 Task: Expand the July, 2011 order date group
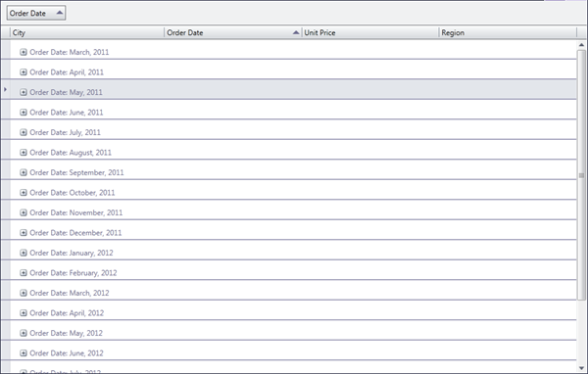click(24, 132)
